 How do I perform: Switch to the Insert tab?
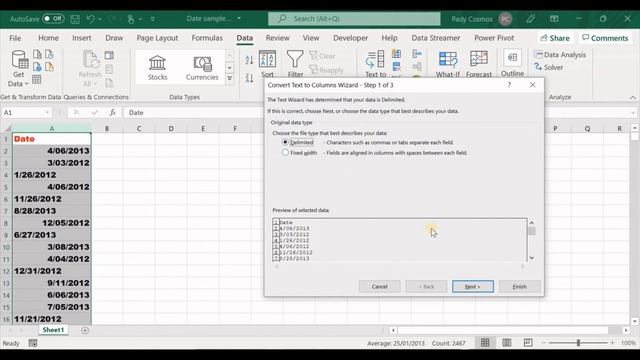[x=82, y=38]
